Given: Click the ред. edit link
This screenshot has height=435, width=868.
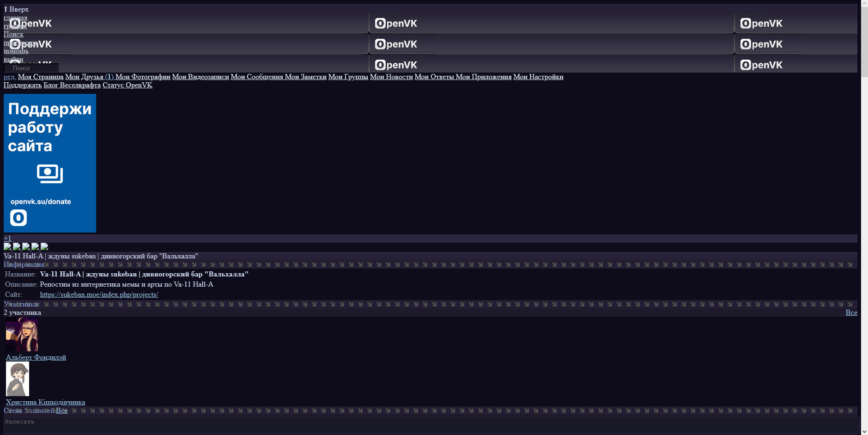Looking at the screenshot, I should coord(10,77).
